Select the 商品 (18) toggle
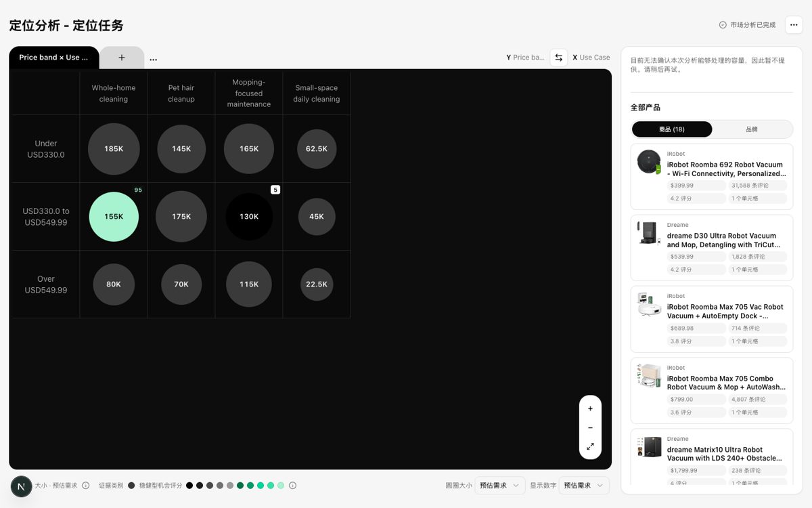 [672, 129]
